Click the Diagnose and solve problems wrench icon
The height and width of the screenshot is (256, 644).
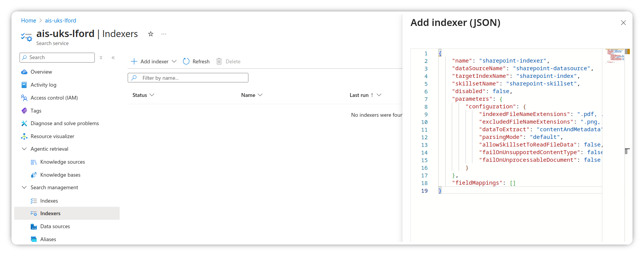(x=24, y=123)
